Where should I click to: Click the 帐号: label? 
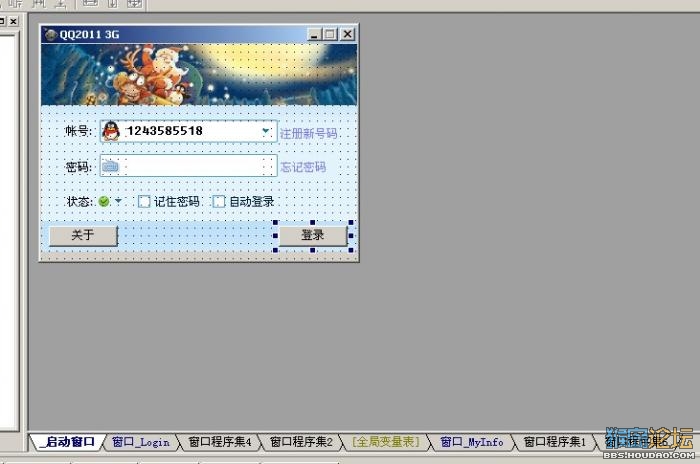pyautogui.click(x=79, y=131)
